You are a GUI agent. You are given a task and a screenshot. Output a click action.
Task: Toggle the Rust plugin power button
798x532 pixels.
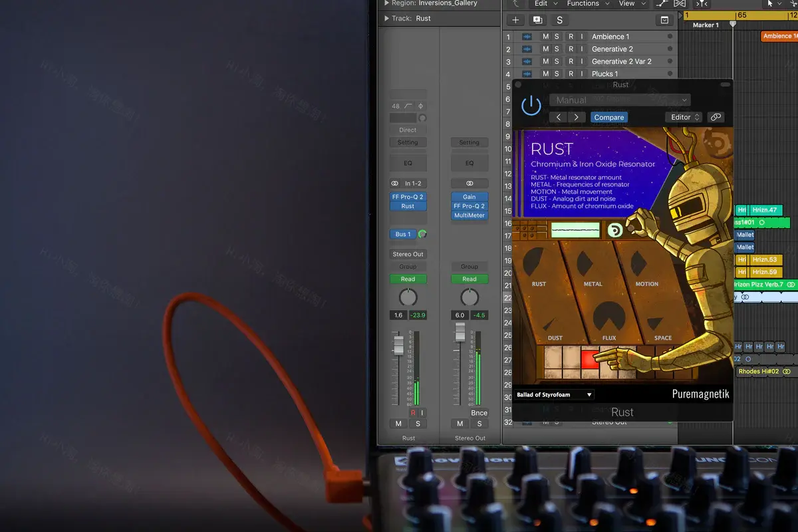click(531, 104)
